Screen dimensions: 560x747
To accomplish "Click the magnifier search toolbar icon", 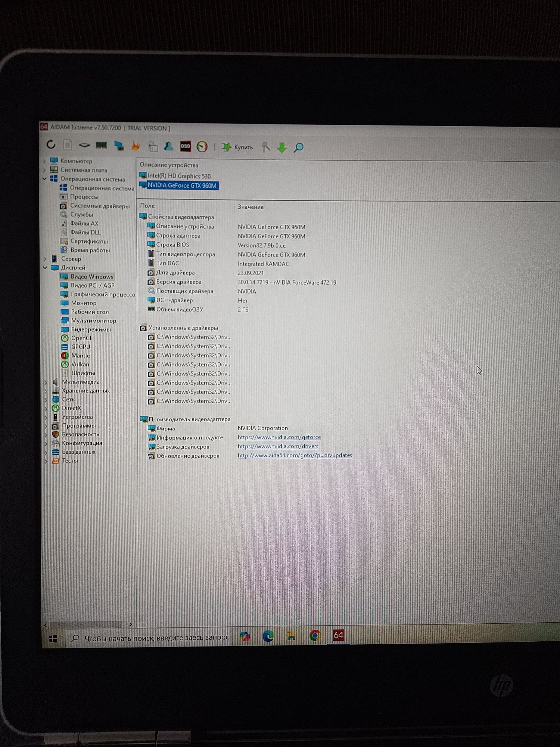I will (x=298, y=148).
